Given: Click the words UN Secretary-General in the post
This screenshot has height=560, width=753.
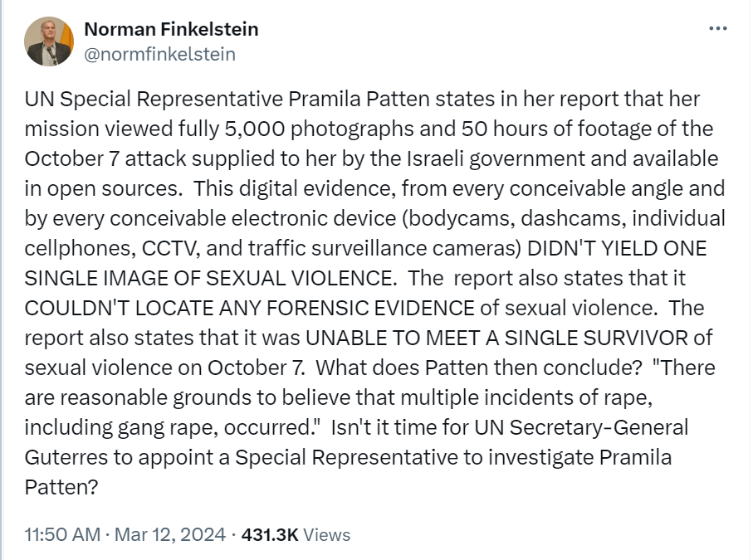Looking at the screenshot, I should point(581,427).
